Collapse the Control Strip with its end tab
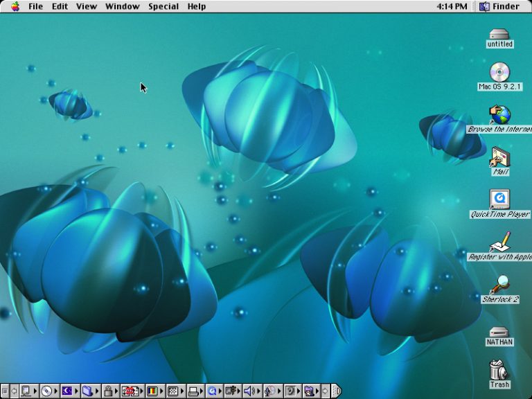Screen dimensions: 532x399 pos(335,391)
